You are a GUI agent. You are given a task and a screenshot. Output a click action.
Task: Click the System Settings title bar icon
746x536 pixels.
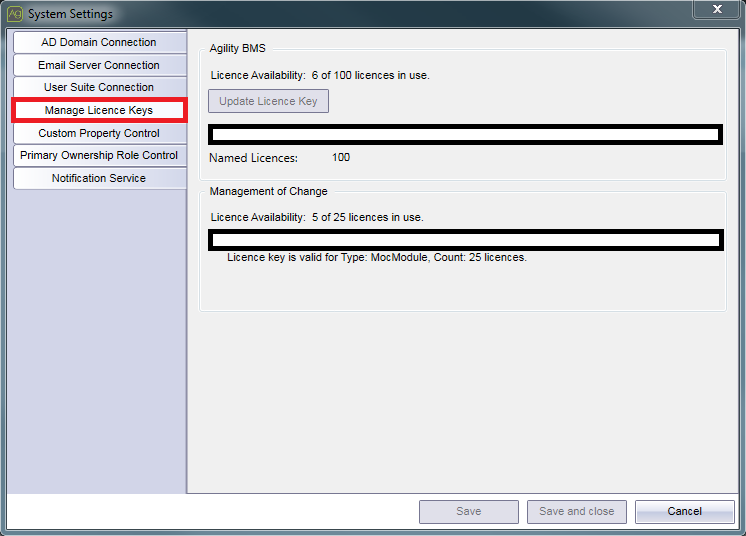coord(15,14)
